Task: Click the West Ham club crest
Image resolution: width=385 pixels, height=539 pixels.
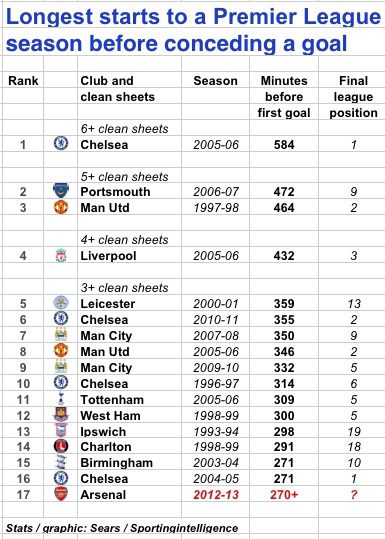Action: point(61,415)
